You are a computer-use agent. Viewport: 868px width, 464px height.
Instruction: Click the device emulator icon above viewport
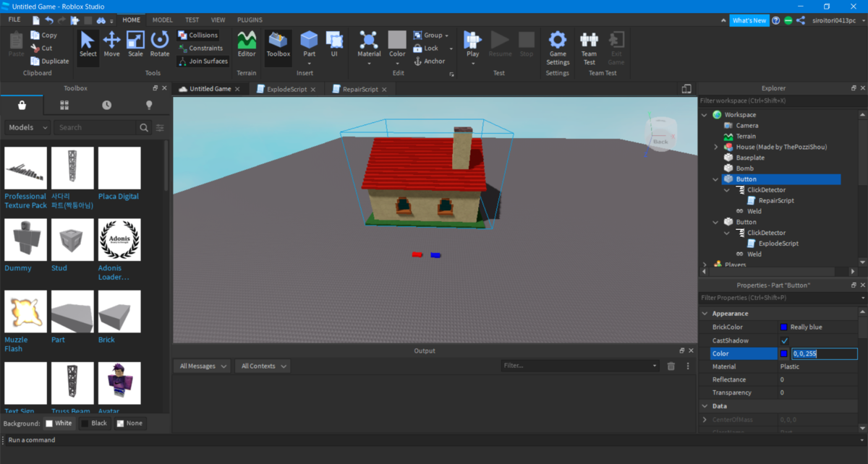tap(686, 88)
